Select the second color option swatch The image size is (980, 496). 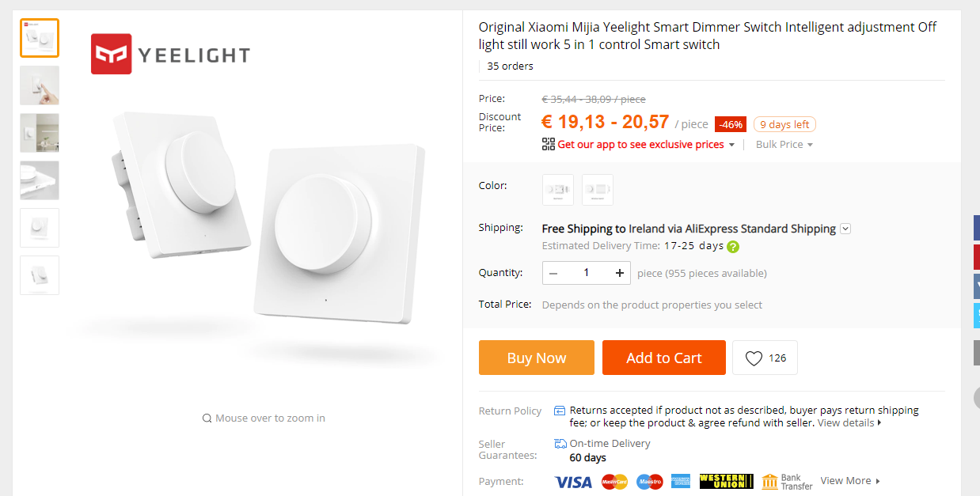click(x=598, y=190)
